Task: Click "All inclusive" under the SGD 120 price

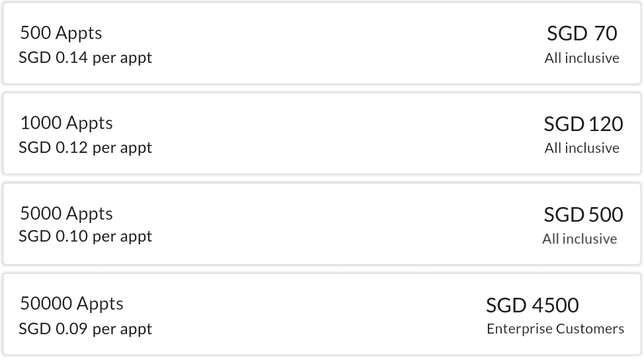Action: pos(582,148)
